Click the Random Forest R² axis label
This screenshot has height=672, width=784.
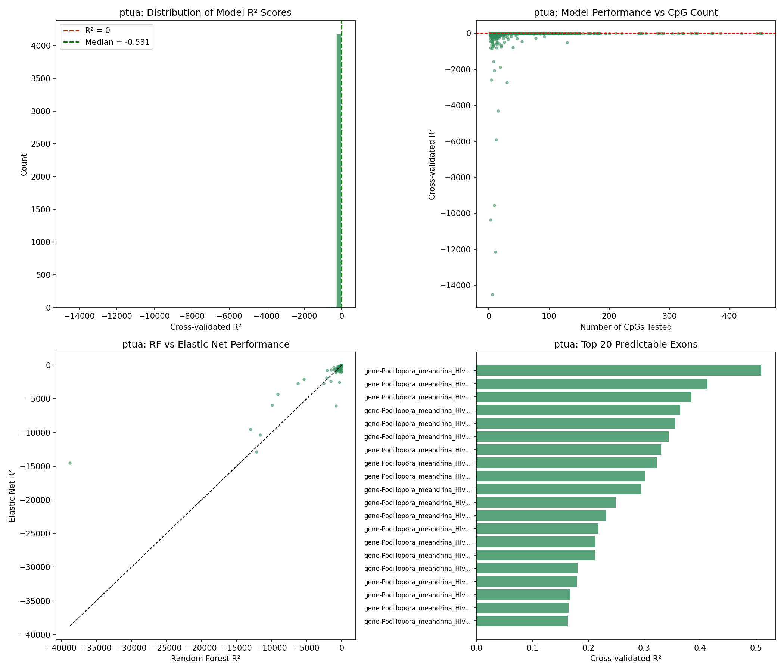(x=205, y=659)
